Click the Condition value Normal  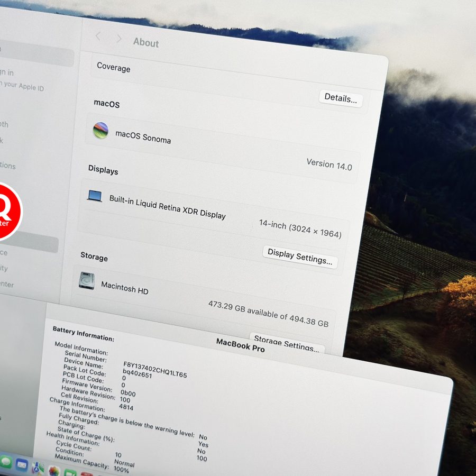[x=124, y=463]
